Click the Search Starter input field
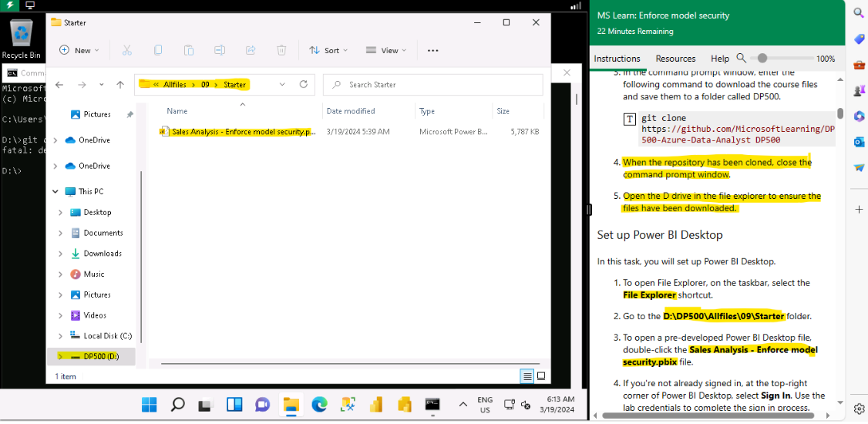Viewport: 868px width, 424px height. coord(433,85)
